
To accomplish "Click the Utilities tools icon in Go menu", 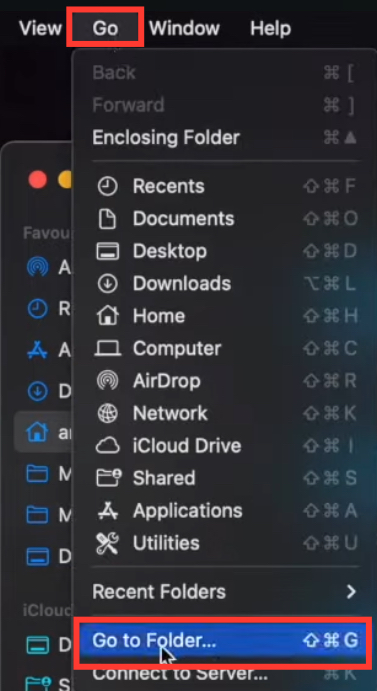I will point(107,543).
